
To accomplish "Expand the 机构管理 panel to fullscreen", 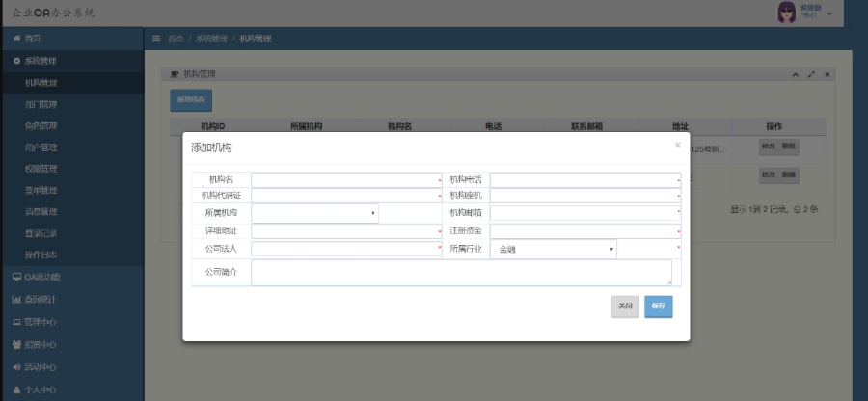I will (811, 74).
